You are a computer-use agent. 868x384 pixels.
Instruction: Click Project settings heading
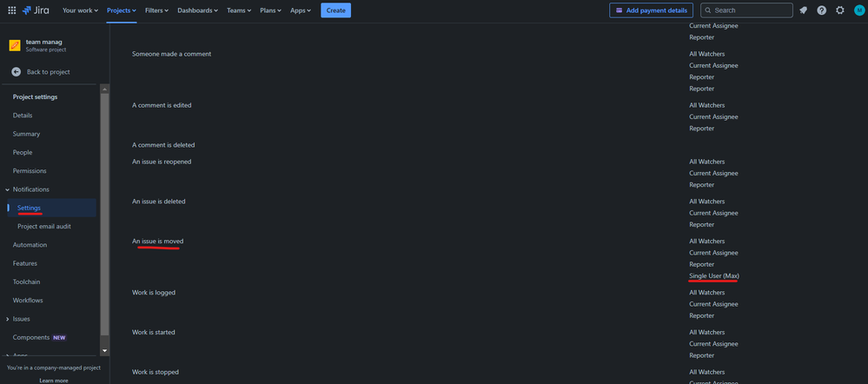35,96
